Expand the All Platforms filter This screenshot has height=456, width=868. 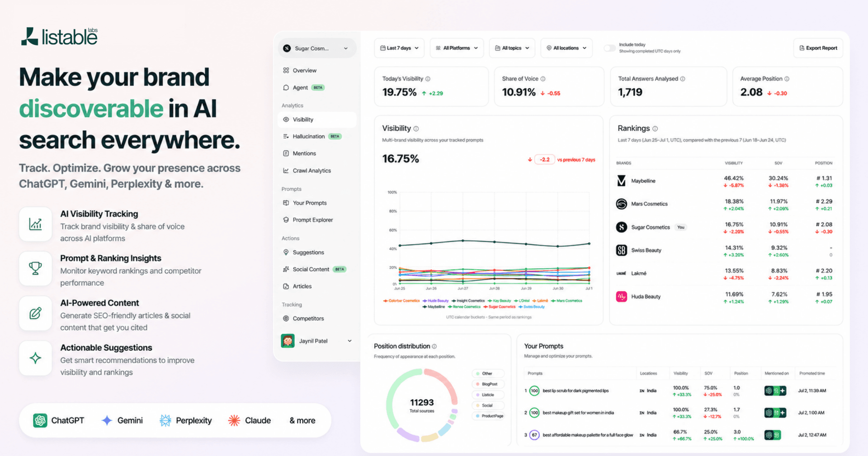point(457,48)
